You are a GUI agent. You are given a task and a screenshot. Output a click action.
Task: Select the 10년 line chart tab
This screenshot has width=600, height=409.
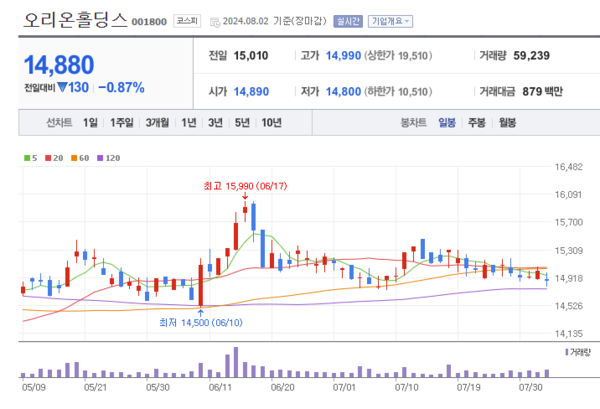point(271,122)
